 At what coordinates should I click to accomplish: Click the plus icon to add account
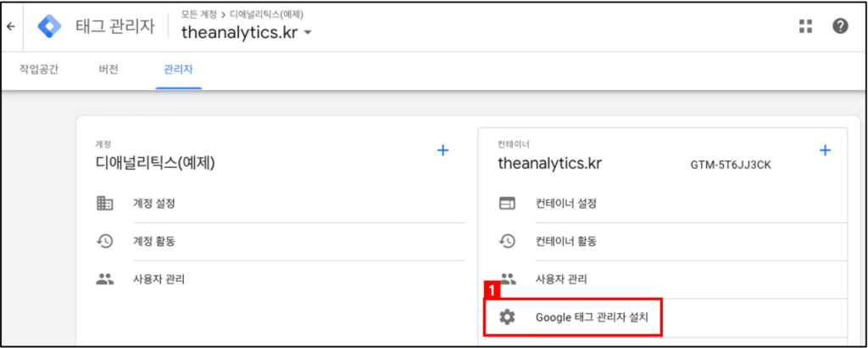coord(442,150)
